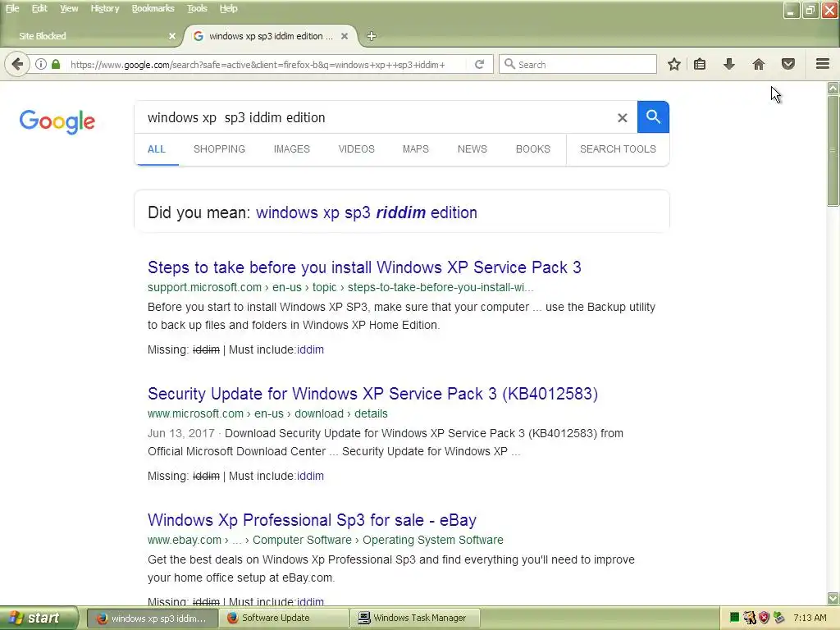Switch to IMAGES results
840x630 pixels.
(291, 149)
